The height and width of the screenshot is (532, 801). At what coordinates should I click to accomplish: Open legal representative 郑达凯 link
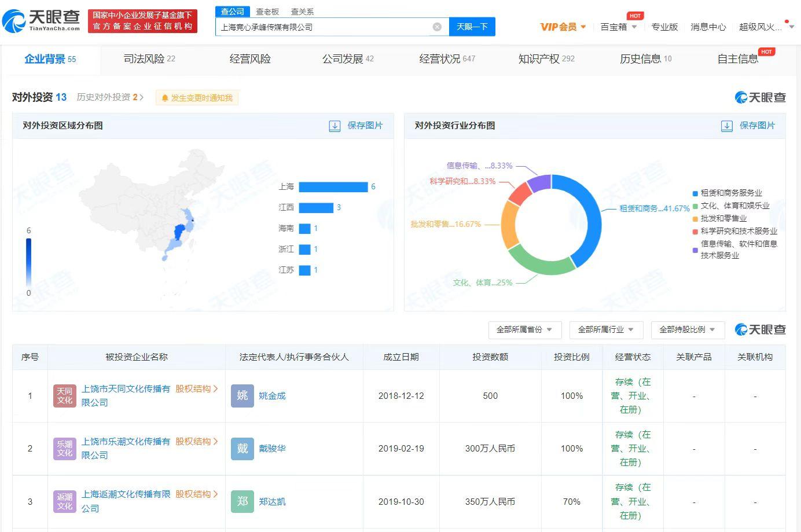(x=272, y=501)
